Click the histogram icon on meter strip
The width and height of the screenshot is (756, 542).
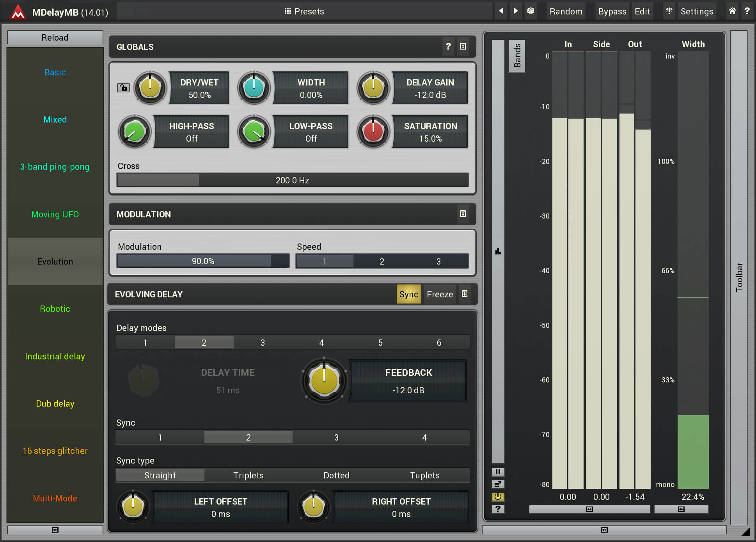pyautogui.click(x=498, y=251)
